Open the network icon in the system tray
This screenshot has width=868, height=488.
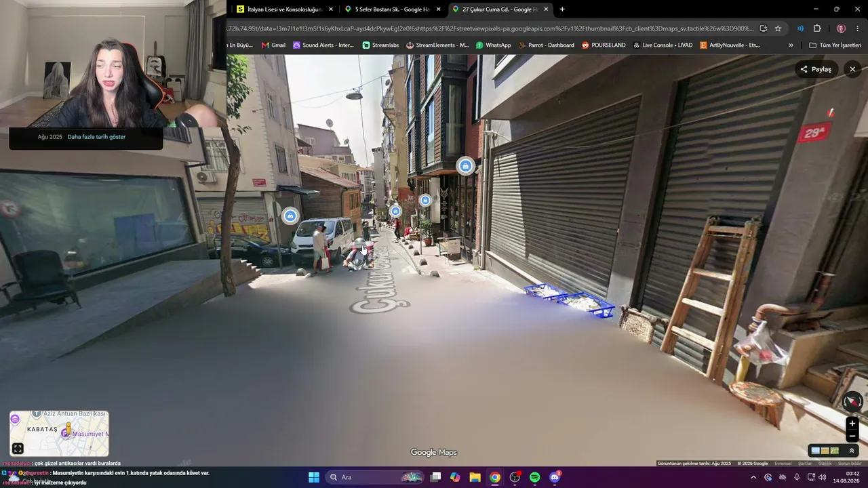tap(811, 477)
